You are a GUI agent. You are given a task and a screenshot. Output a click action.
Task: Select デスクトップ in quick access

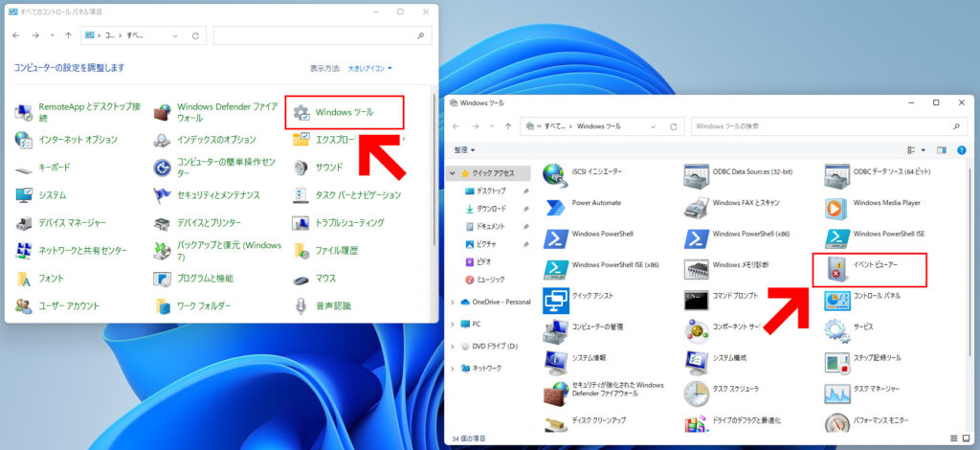(485, 191)
